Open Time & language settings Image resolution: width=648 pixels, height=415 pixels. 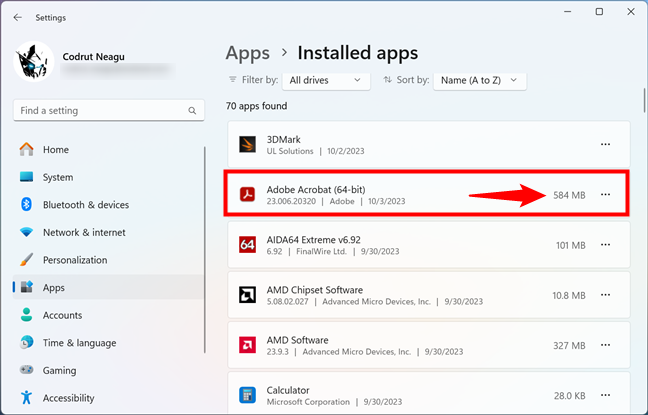(x=109, y=343)
